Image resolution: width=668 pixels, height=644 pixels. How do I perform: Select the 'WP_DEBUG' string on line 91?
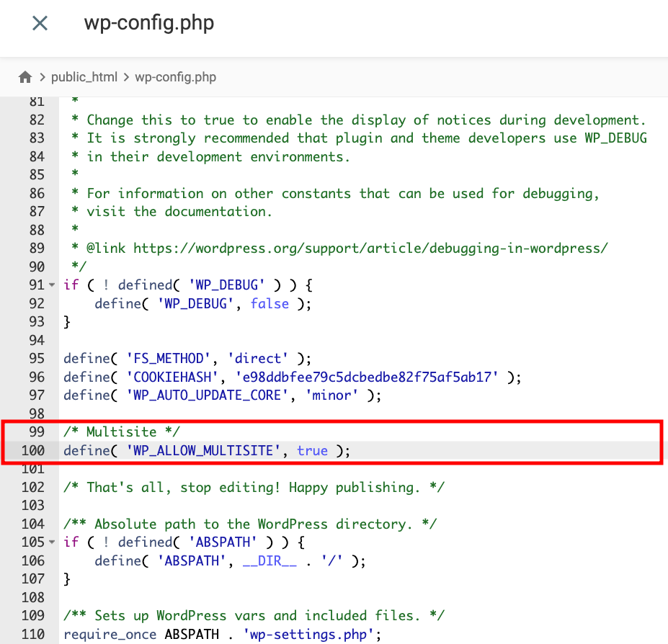pos(226,285)
